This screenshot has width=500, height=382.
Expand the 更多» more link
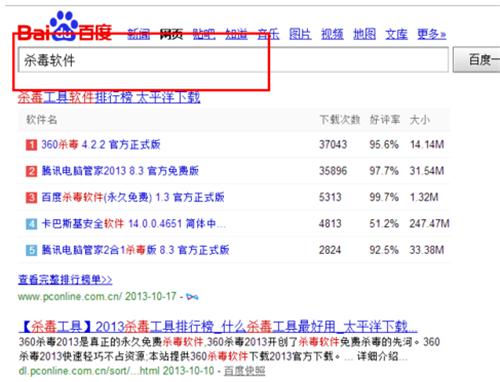coord(432,34)
